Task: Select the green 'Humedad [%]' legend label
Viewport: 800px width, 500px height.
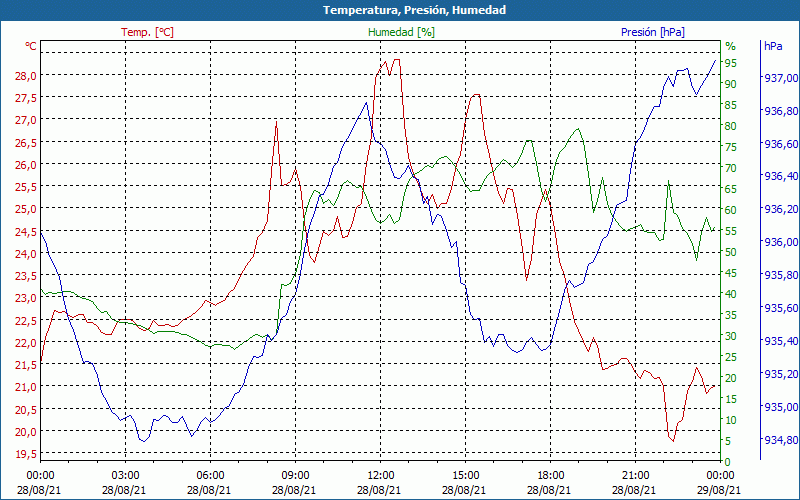Action: 402,32
